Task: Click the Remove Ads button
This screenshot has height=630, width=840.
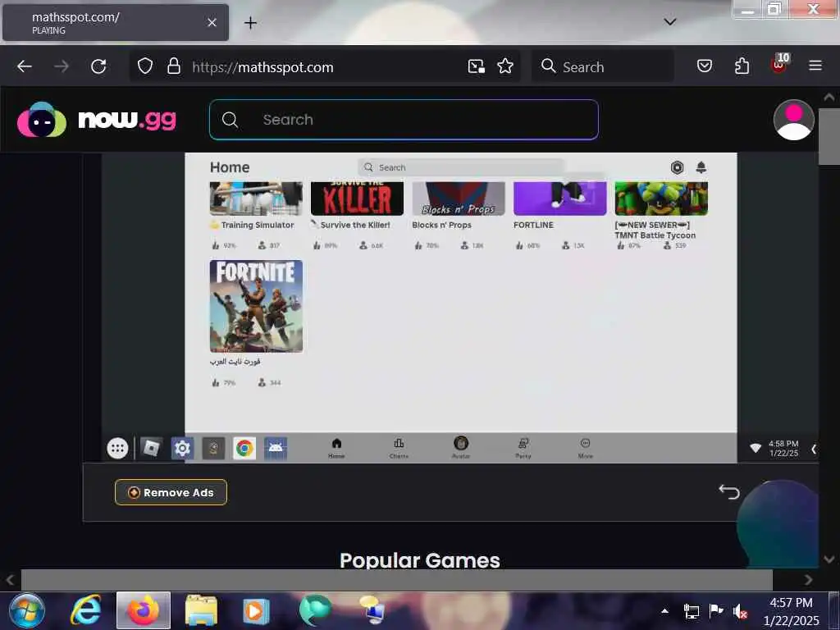Action: tap(171, 492)
